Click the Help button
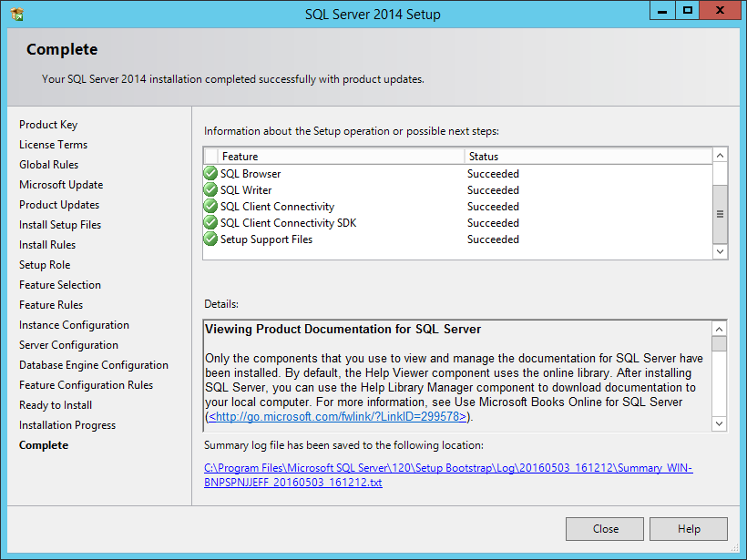 (x=689, y=529)
